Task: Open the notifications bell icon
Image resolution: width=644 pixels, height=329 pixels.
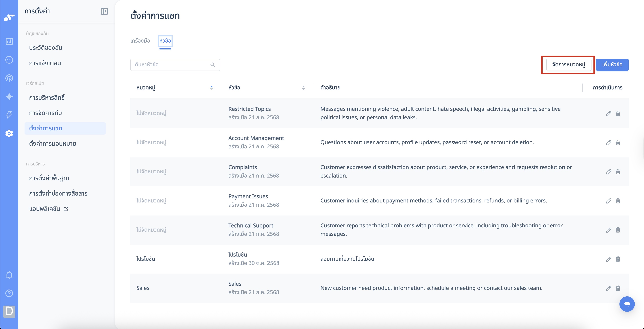Action: (x=9, y=275)
